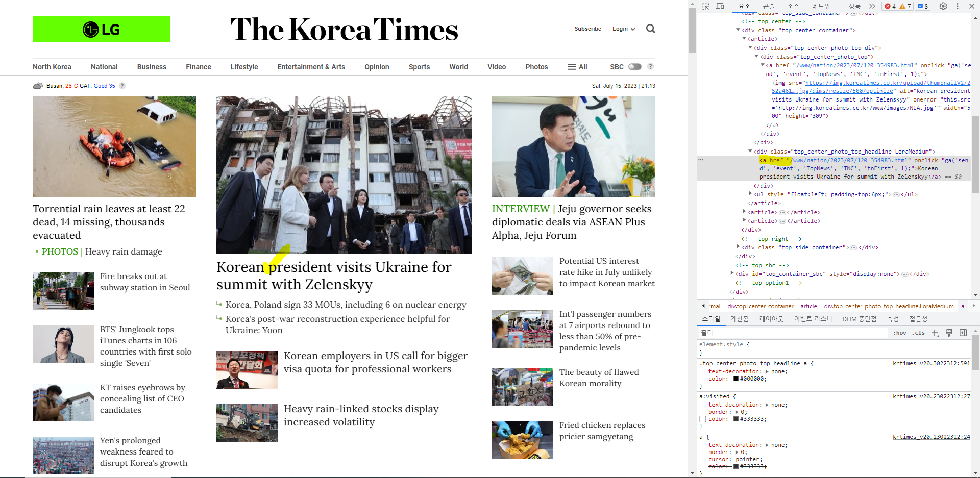Image resolution: width=980 pixels, height=478 pixels.
Task: Toggle the :hov element state button
Action: click(x=900, y=333)
